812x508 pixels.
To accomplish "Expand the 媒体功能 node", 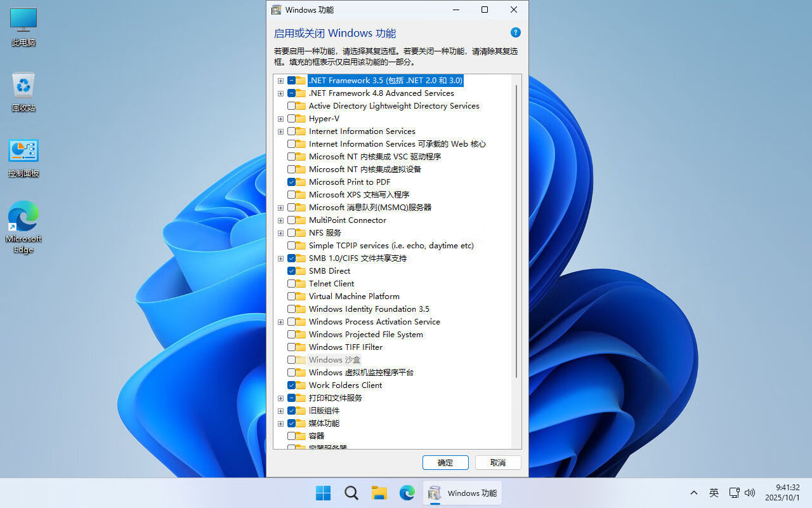I will [281, 424].
